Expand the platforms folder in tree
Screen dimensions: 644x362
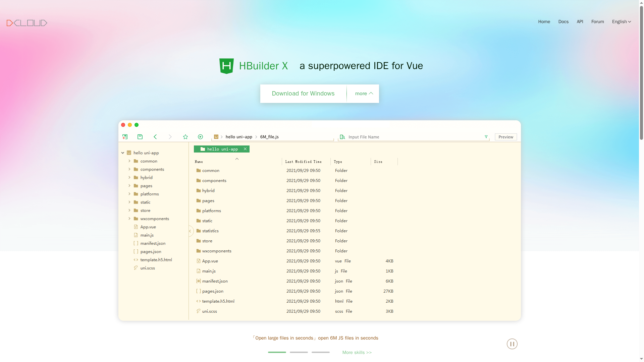pos(129,194)
